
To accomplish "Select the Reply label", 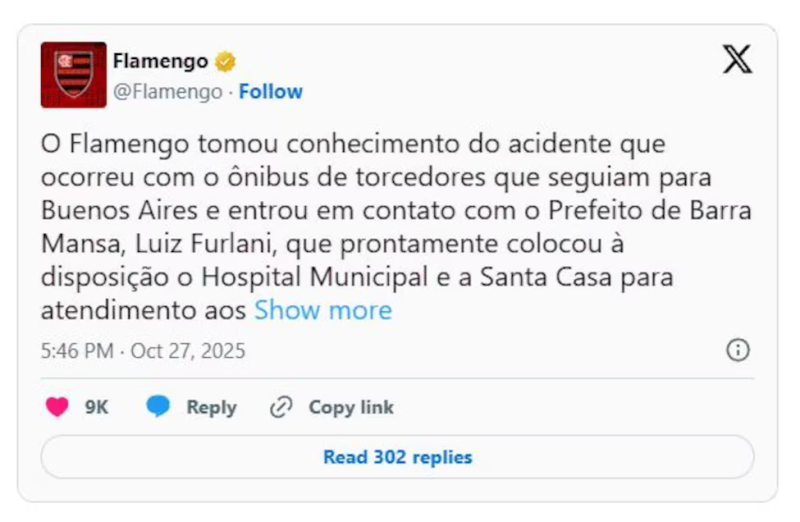I will [x=211, y=407].
